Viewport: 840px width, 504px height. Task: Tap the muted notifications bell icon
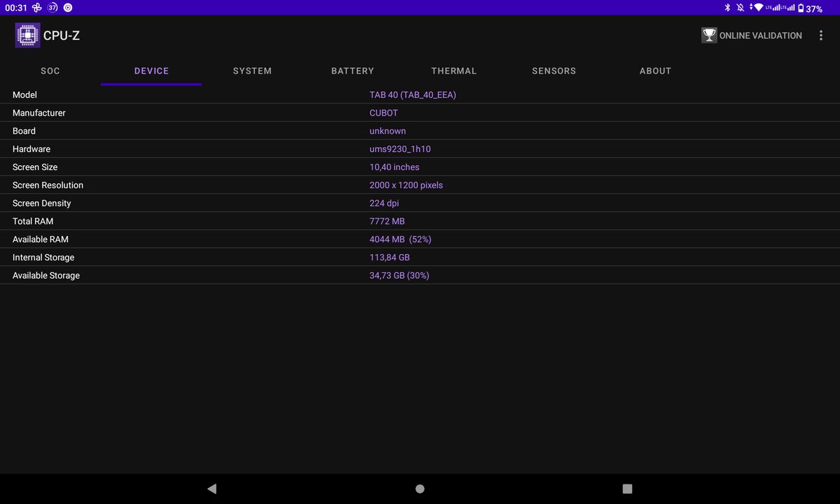739,8
